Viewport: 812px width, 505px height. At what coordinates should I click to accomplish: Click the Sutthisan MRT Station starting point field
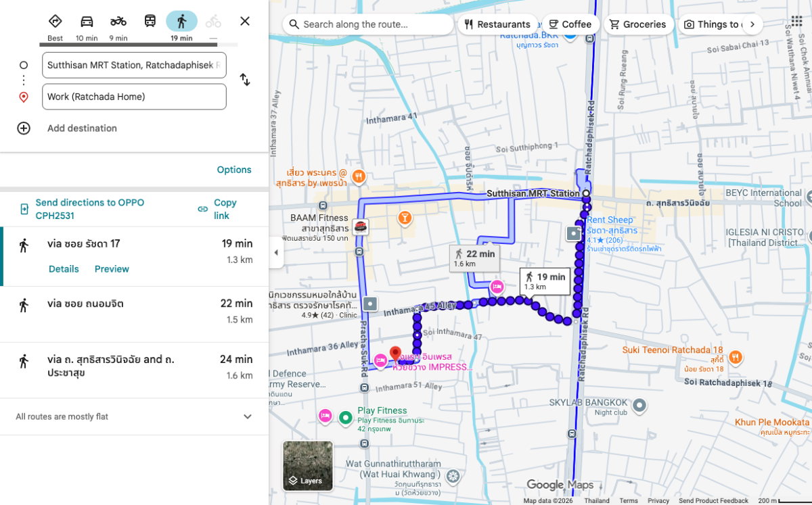134,66
